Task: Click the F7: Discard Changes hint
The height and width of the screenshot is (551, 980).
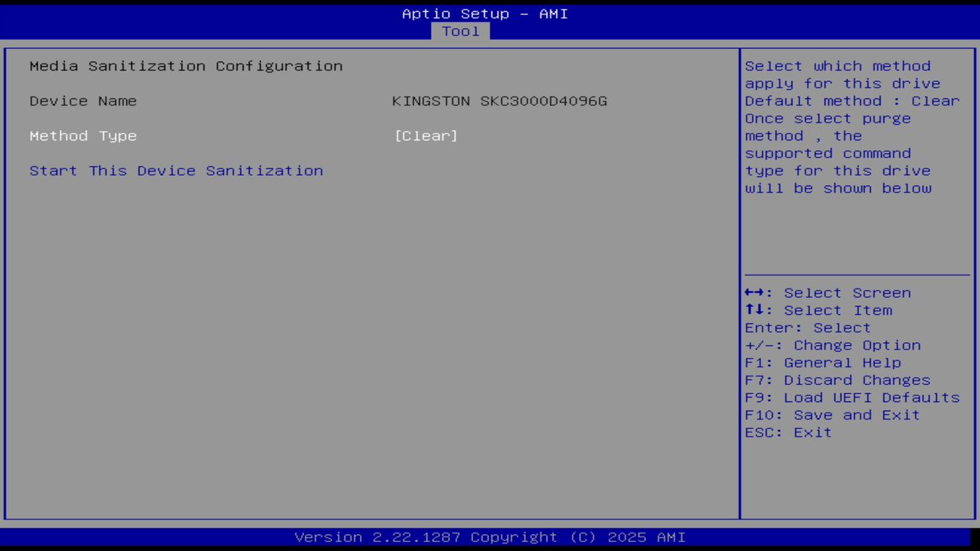Action: pos(838,380)
